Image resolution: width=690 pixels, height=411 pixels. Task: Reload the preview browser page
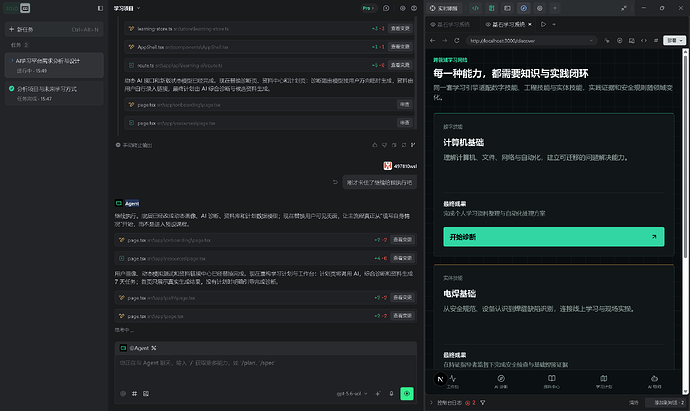point(457,40)
